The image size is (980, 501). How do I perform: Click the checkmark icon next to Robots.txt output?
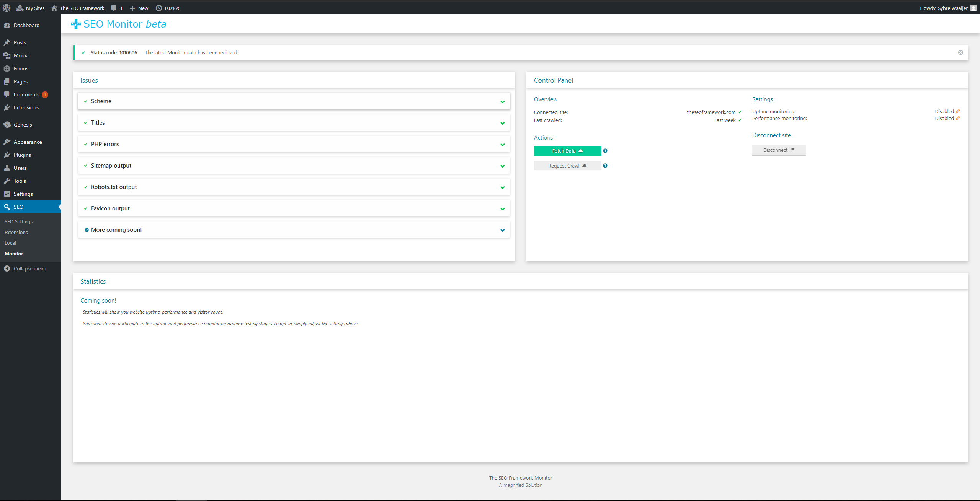click(x=86, y=187)
